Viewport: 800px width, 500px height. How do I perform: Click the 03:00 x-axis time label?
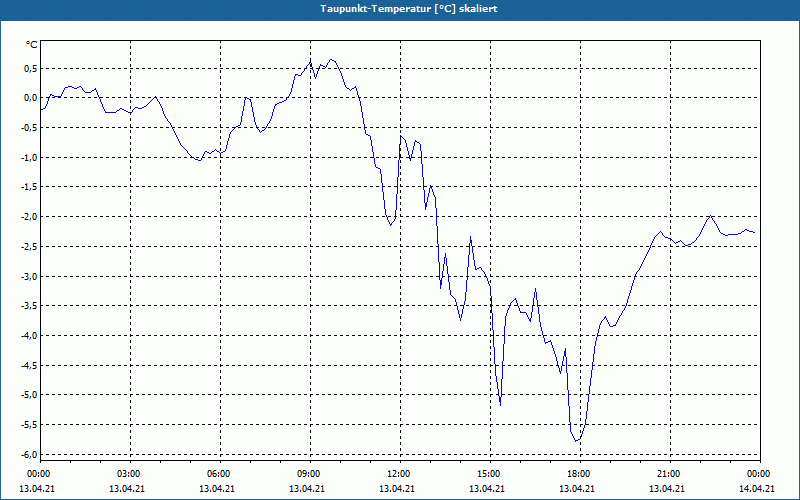[129, 474]
